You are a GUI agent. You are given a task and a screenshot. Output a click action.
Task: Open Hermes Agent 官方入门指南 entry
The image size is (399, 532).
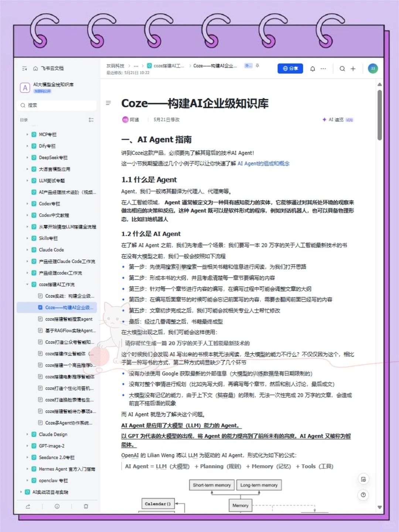click(67, 469)
